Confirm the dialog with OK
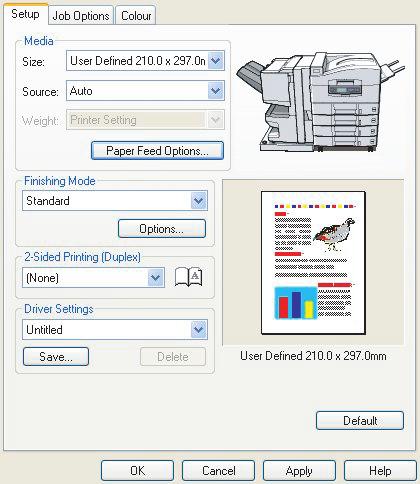Image resolution: width=420 pixels, height=484 pixels. [137, 471]
